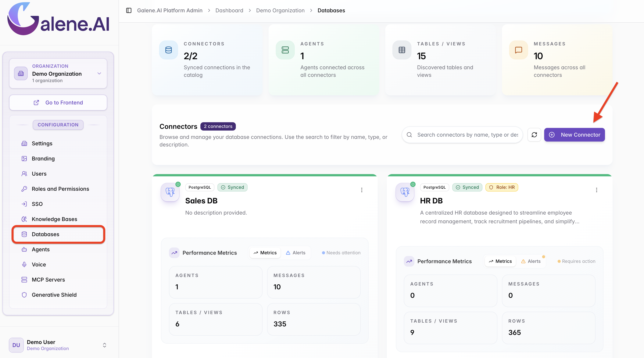The image size is (644, 358).
Task: Open Knowledge Bases page
Action: pyautogui.click(x=58, y=219)
